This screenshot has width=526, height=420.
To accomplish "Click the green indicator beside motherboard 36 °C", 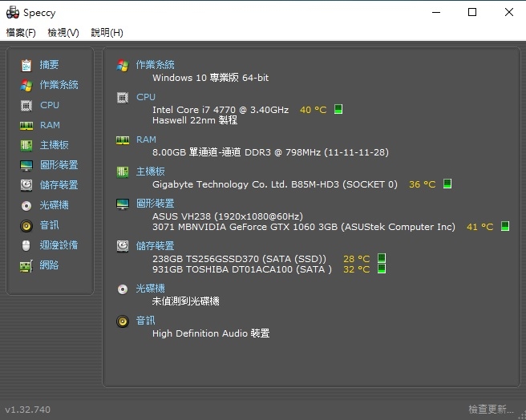I will 447,184.
